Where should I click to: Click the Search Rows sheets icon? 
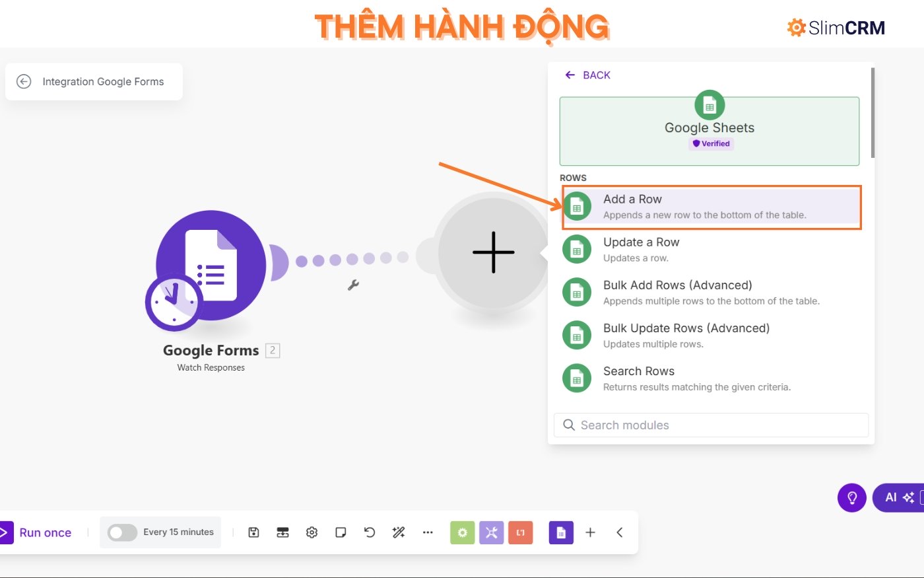(577, 379)
